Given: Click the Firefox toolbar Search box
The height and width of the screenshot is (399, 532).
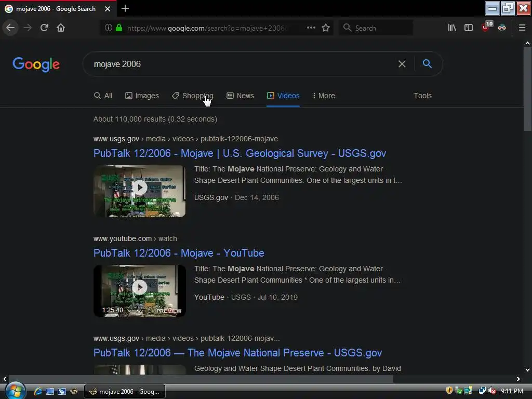Looking at the screenshot, I should (x=376, y=28).
